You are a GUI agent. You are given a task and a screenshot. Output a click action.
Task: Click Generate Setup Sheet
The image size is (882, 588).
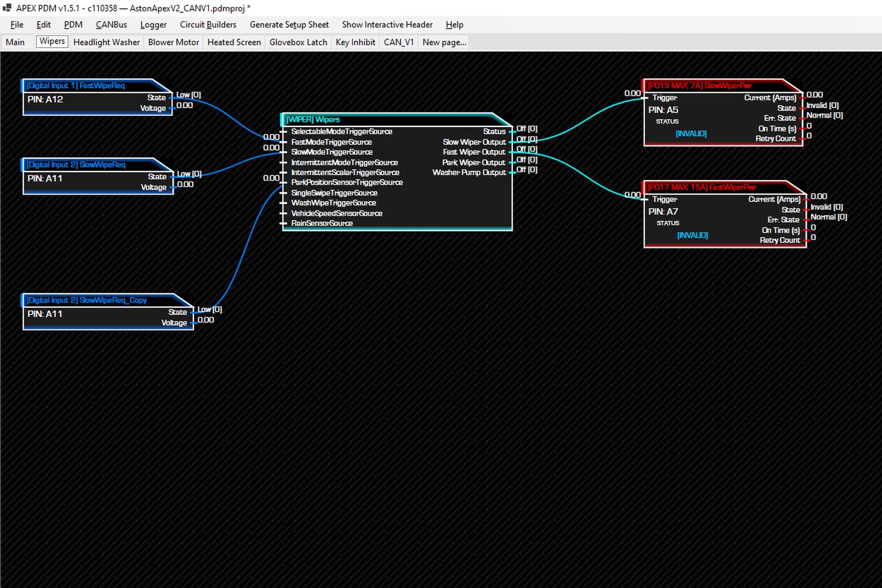289,25
